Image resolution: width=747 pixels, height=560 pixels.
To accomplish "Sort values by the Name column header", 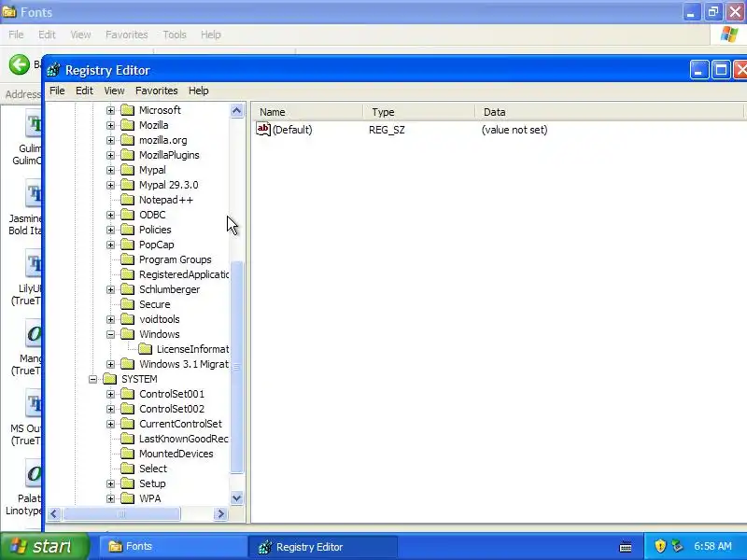I will click(308, 112).
